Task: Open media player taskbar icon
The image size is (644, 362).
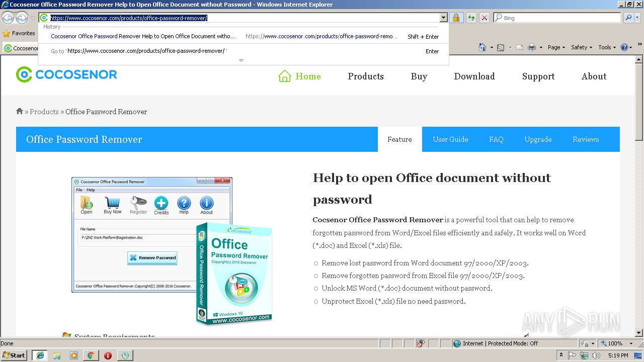Action: (x=74, y=355)
